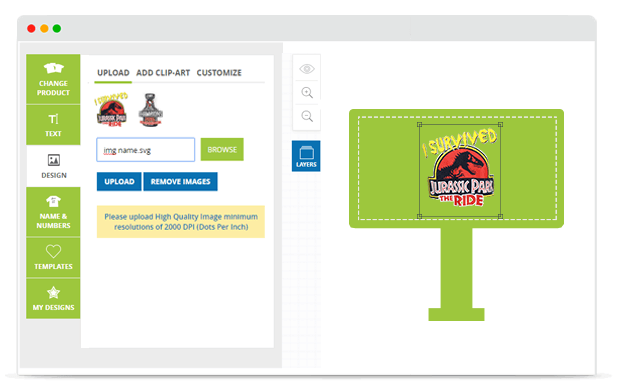
Task: Open the Design panel in sidebar
Action: pyautogui.click(x=54, y=166)
